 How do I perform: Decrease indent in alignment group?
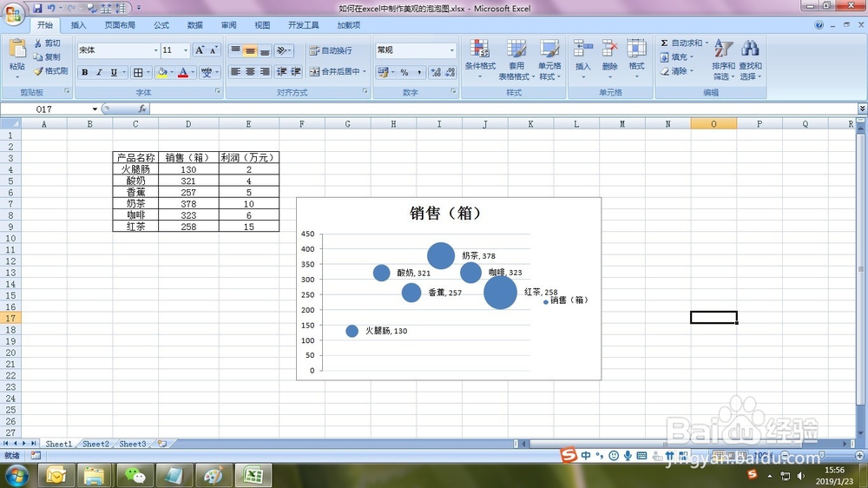[x=282, y=71]
